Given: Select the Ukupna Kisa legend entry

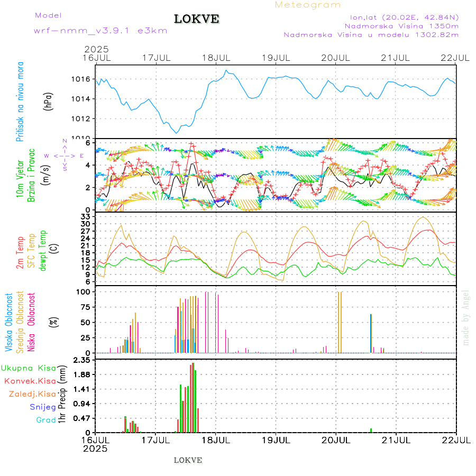Looking at the screenshot, I should click(29, 368).
